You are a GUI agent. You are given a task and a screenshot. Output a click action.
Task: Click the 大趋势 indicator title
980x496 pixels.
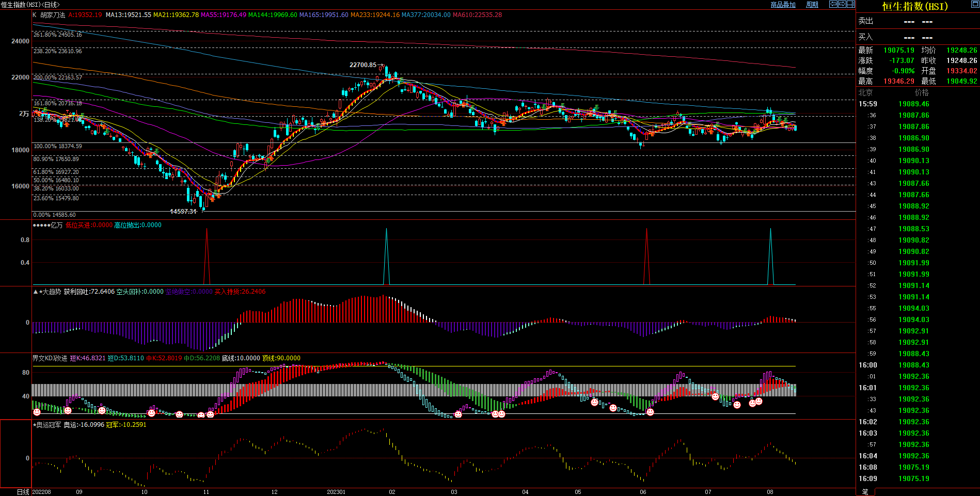click(x=51, y=292)
